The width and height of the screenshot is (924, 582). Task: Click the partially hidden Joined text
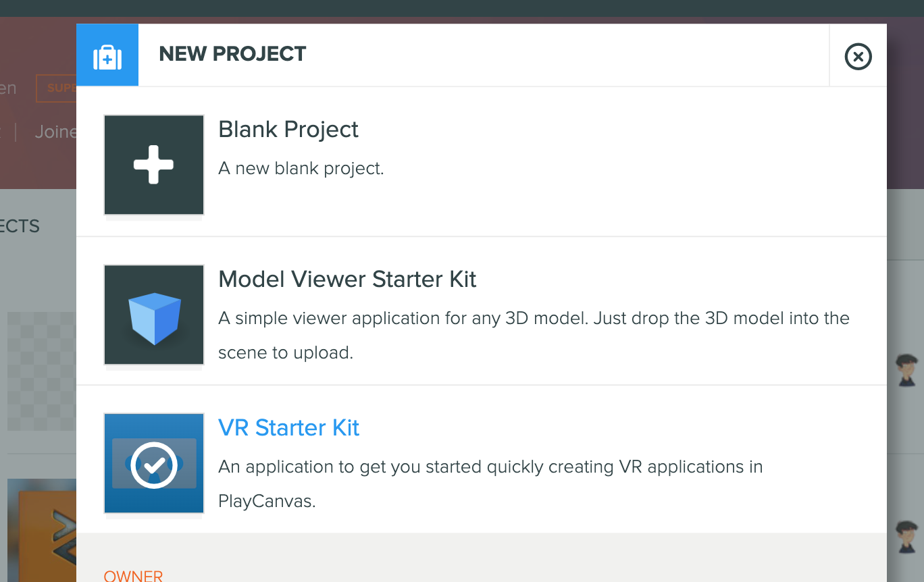[55, 132]
